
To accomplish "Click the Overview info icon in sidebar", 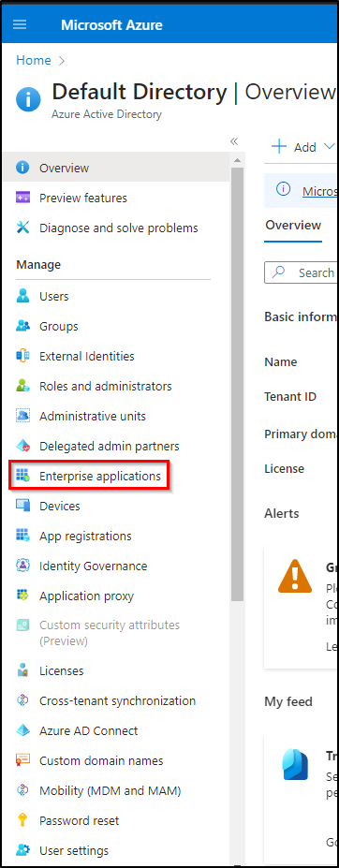I will coord(22,168).
